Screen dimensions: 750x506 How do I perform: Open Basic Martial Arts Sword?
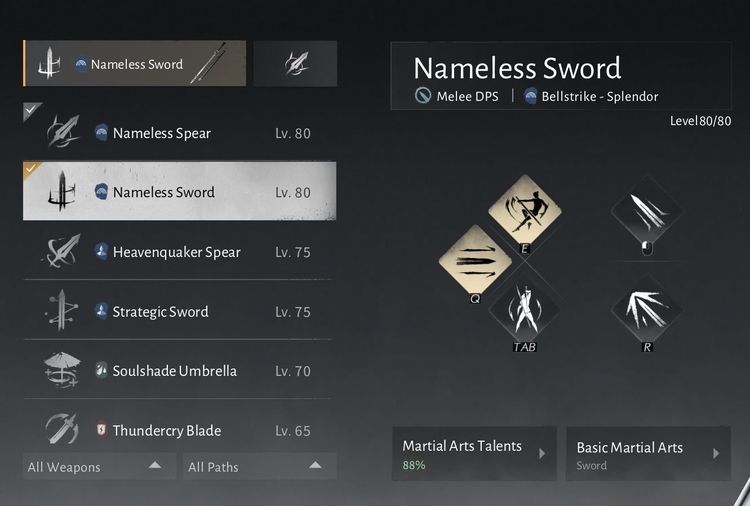coord(646,454)
